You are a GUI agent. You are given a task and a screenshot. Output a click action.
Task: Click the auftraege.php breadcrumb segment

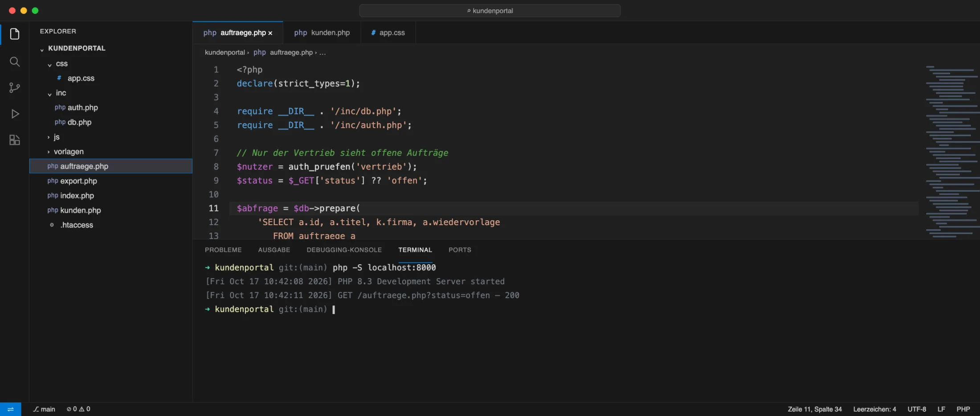(291, 53)
